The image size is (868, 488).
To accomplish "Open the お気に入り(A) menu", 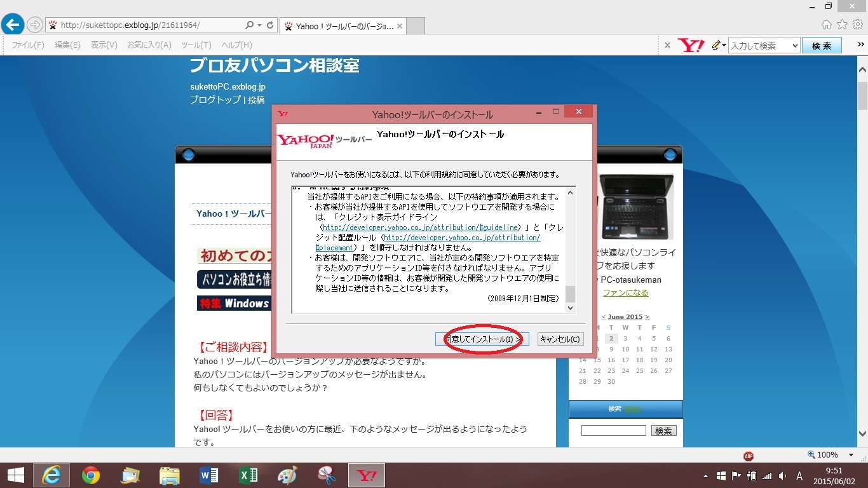I will pyautogui.click(x=149, y=45).
